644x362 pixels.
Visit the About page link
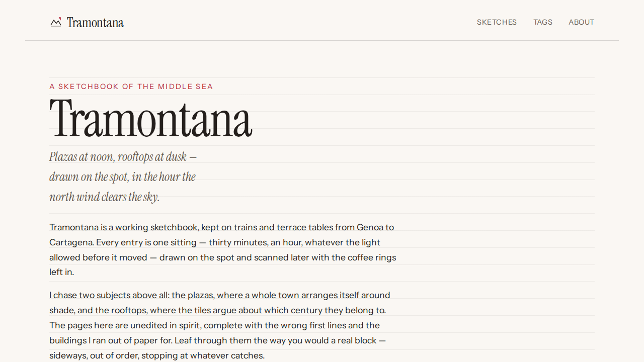[x=581, y=22]
